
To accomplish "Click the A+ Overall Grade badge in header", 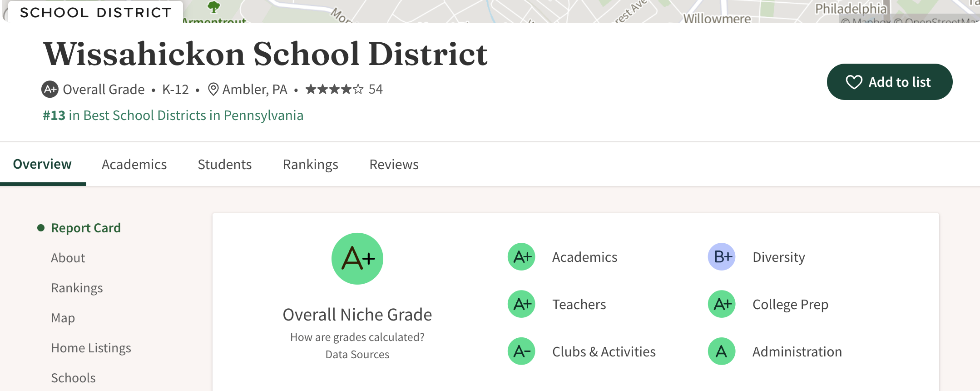I will (50, 89).
